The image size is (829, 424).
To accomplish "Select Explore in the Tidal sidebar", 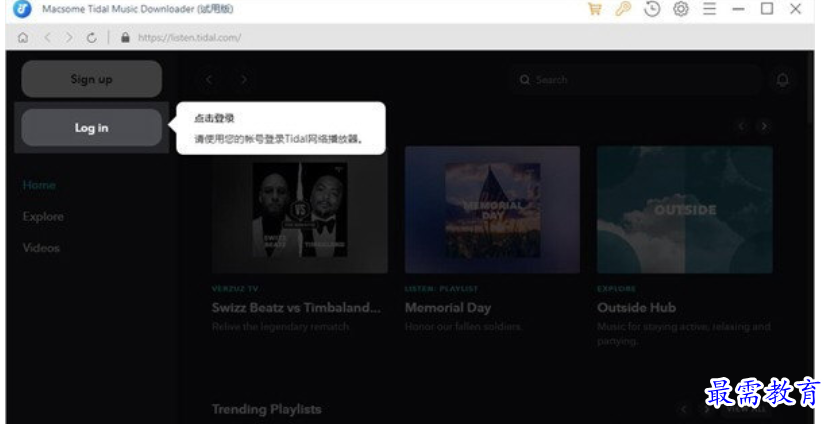I will (43, 217).
